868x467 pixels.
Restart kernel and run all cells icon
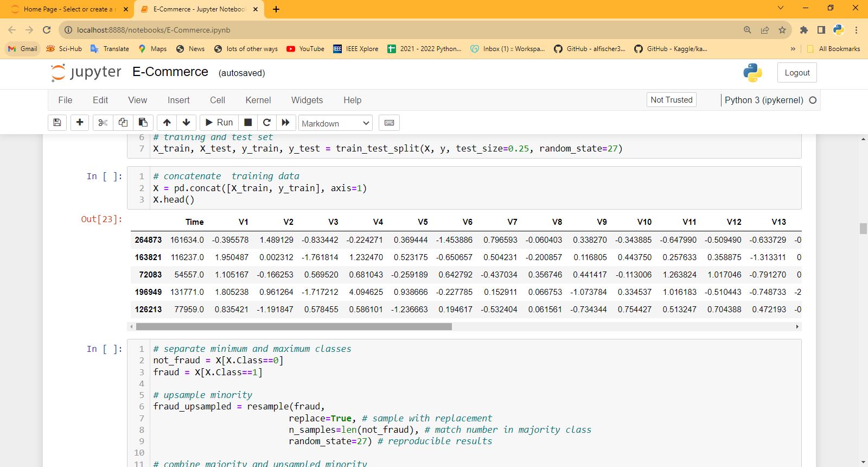tap(286, 123)
